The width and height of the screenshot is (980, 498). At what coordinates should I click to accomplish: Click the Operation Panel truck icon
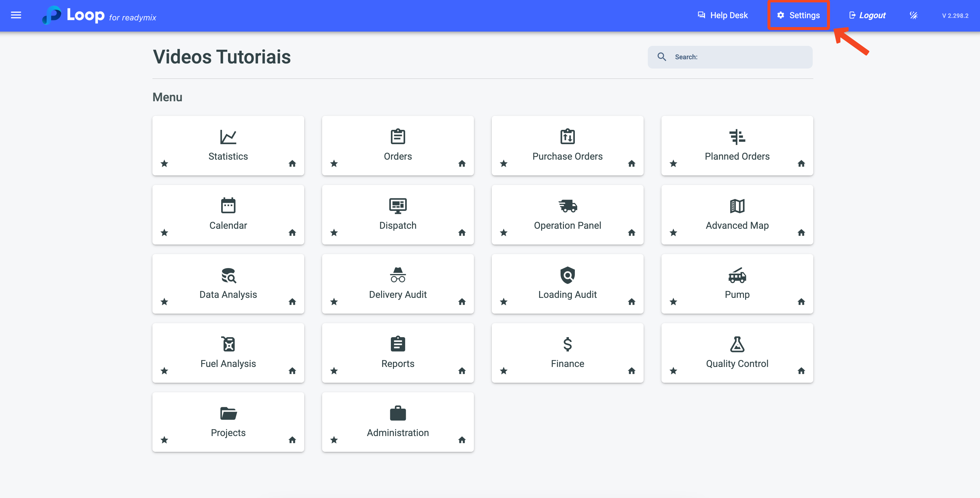click(567, 206)
